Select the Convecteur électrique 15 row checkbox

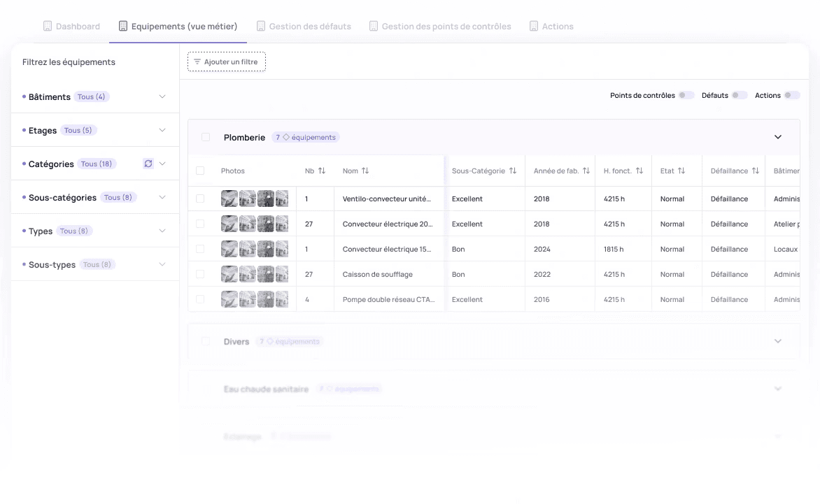tap(200, 249)
